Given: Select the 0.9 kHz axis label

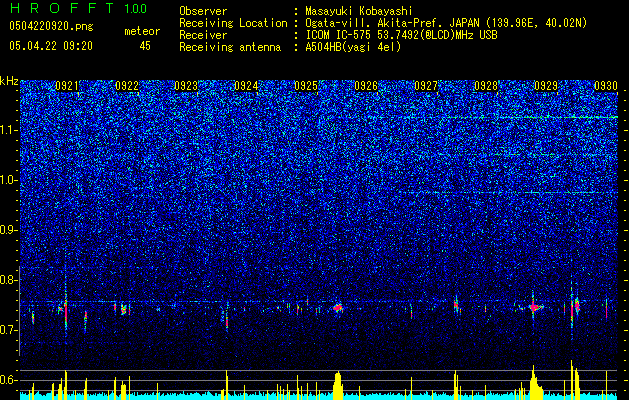Looking at the screenshot, I should 9,230.
